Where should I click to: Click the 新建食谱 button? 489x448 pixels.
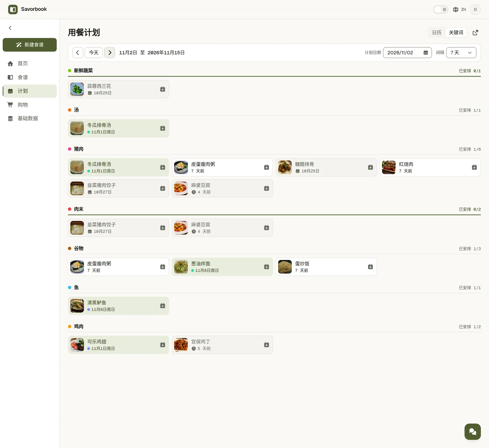30,45
